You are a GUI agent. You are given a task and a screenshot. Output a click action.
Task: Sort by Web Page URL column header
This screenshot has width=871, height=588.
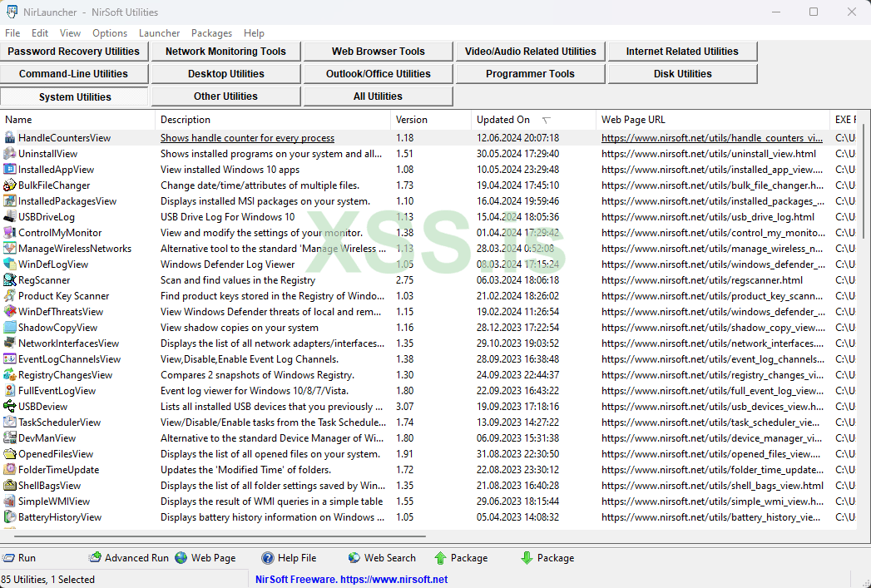(713, 120)
